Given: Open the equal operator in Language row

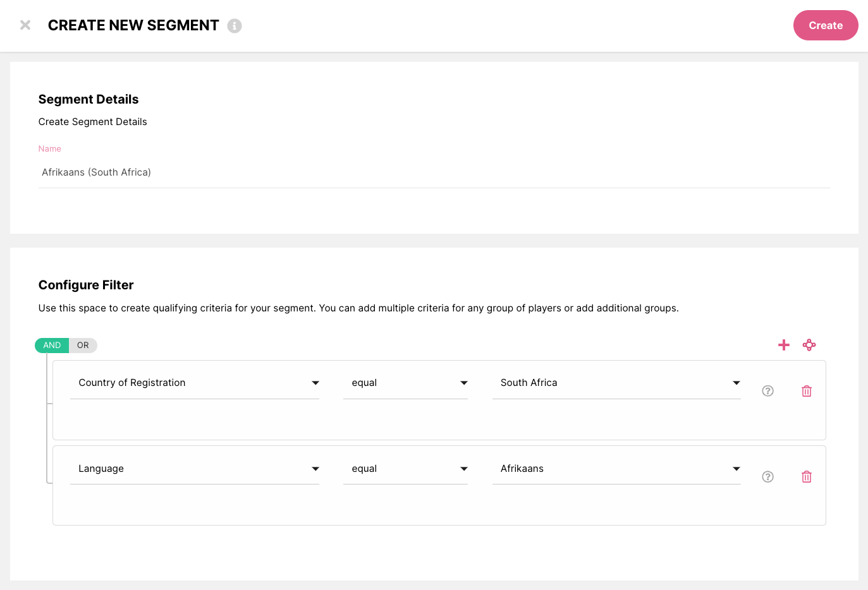Looking at the screenshot, I should (x=405, y=469).
